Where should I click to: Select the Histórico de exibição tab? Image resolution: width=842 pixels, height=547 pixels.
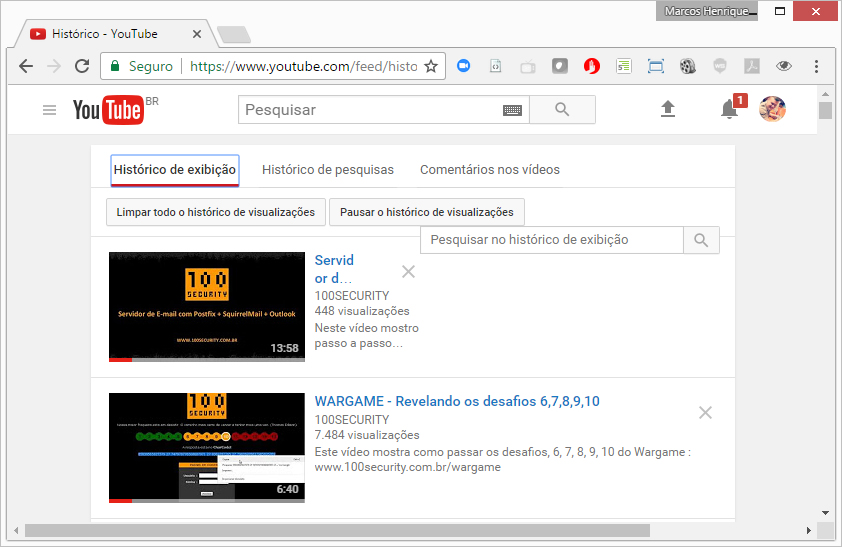coord(175,170)
